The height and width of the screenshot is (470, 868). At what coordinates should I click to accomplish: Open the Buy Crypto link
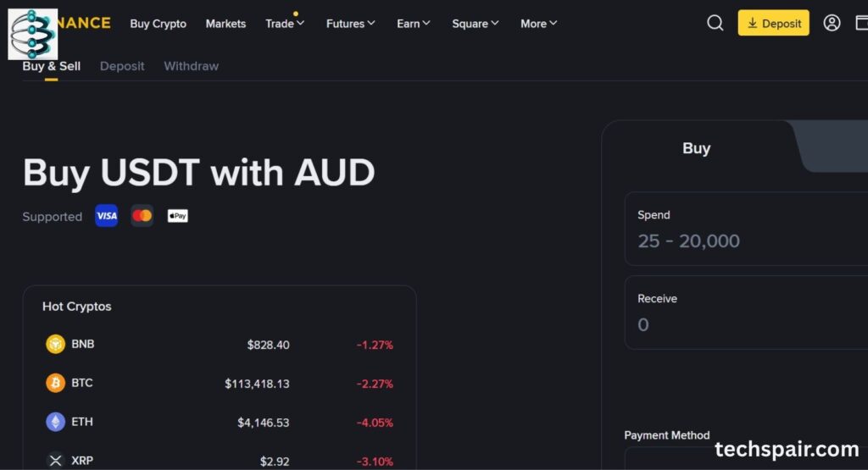pyautogui.click(x=158, y=24)
